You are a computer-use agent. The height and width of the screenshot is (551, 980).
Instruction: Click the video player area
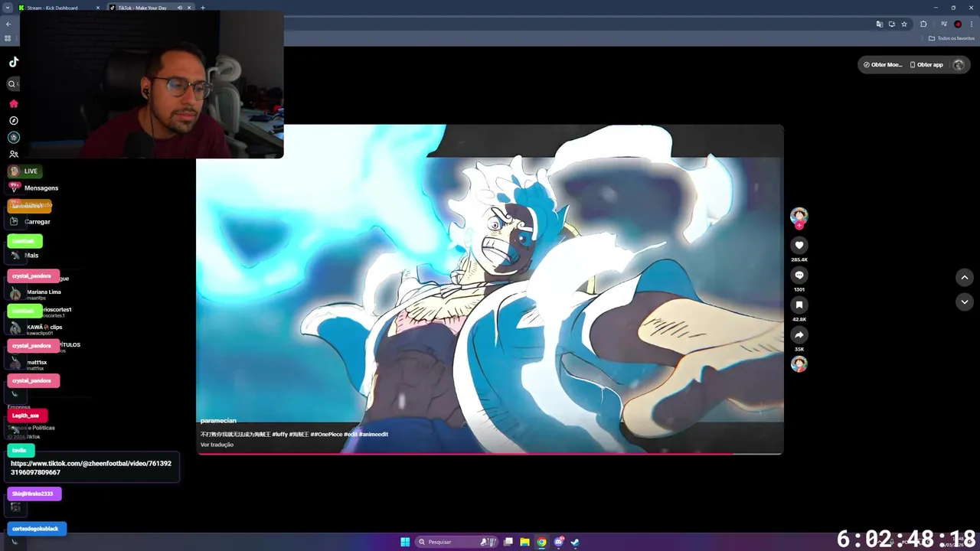[490, 289]
